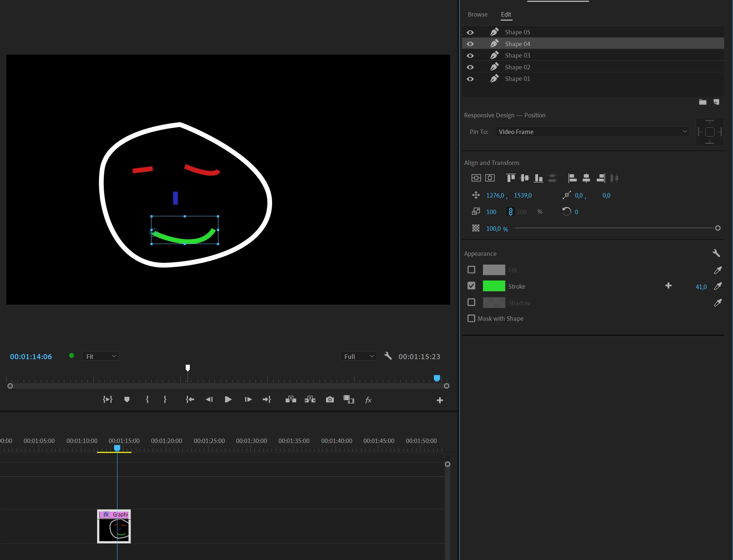Click the Stroke eyedropper icon

[x=717, y=286]
